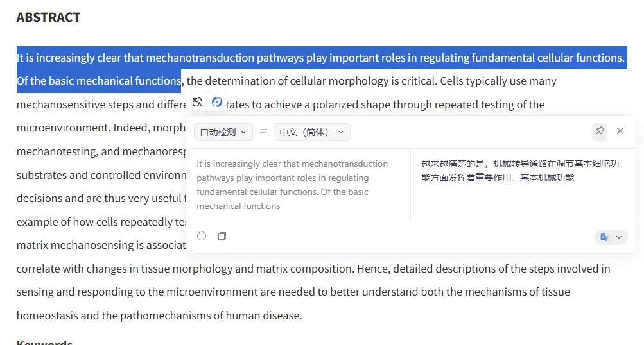Open the 中文（简体） target language dropdown
The height and width of the screenshot is (345, 644).
pos(312,132)
